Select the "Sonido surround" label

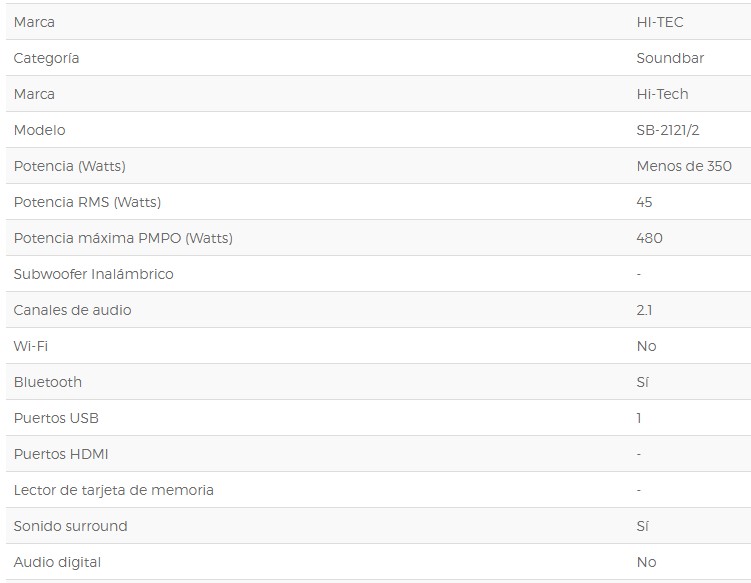pyautogui.click(x=70, y=526)
